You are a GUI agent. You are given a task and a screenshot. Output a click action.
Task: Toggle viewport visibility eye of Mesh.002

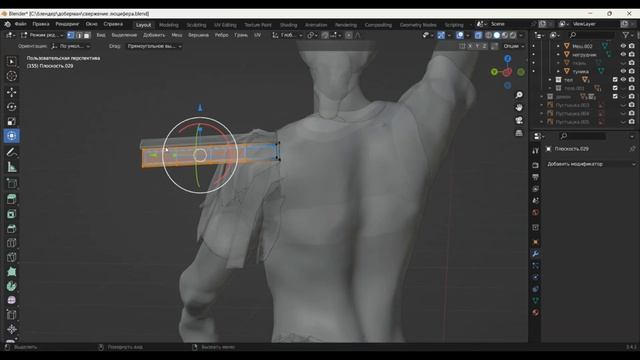pos(623,46)
